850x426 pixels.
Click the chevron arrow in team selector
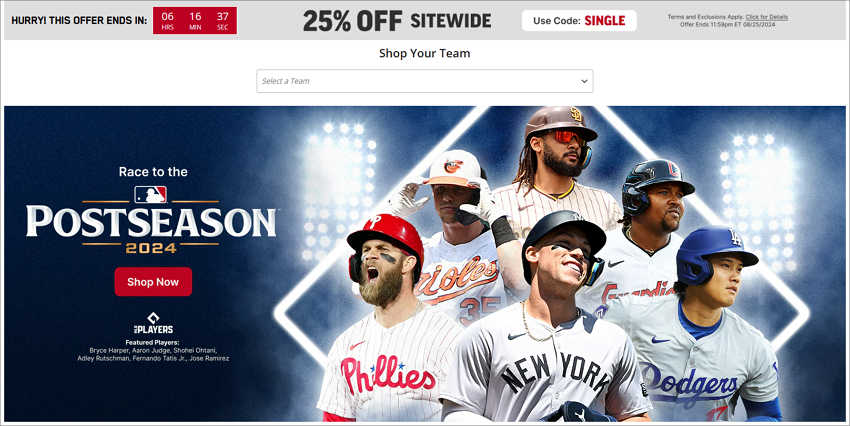[x=584, y=81]
